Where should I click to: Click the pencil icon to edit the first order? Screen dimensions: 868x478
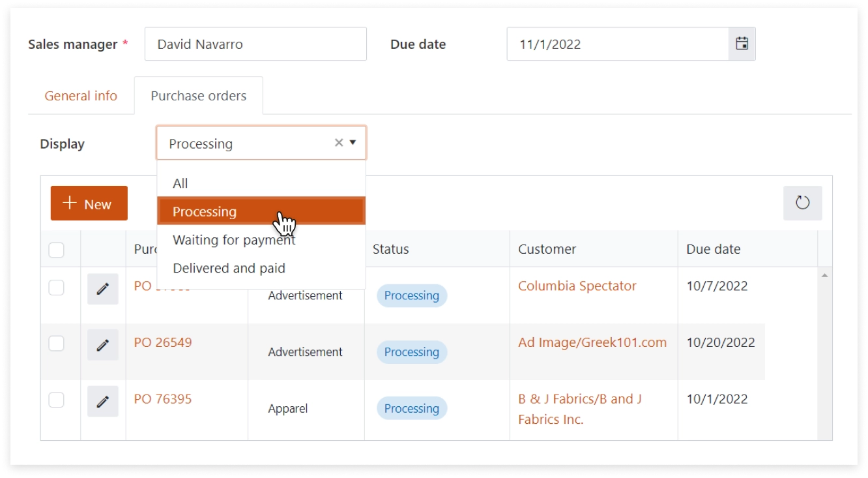[x=102, y=290]
